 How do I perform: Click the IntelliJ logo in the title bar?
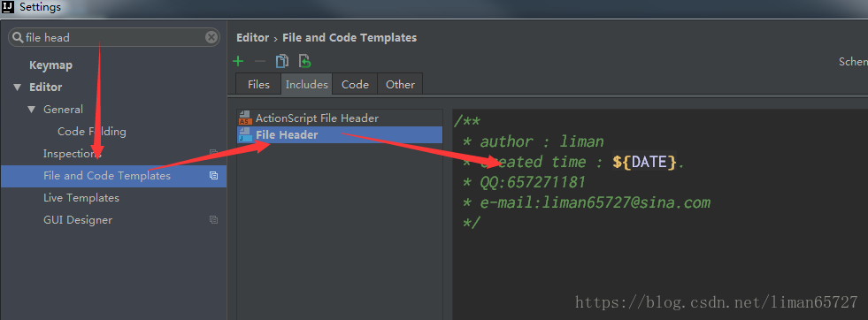click(x=8, y=7)
